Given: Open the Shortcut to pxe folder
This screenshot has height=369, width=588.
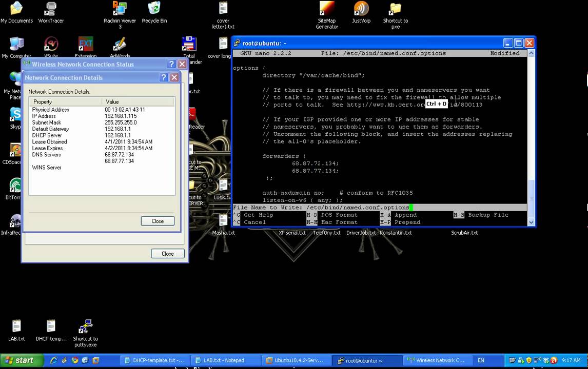Looking at the screenshot, I should 396,14.
